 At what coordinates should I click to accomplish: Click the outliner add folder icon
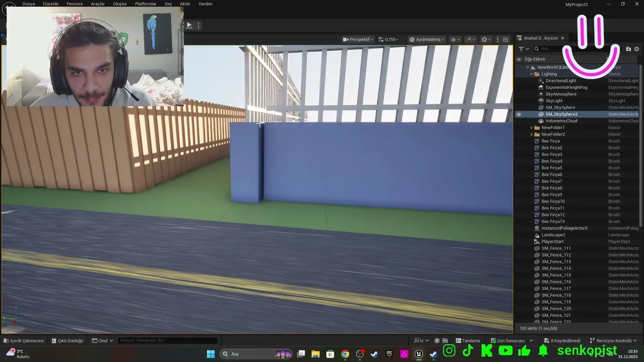(x=628, y=49)
